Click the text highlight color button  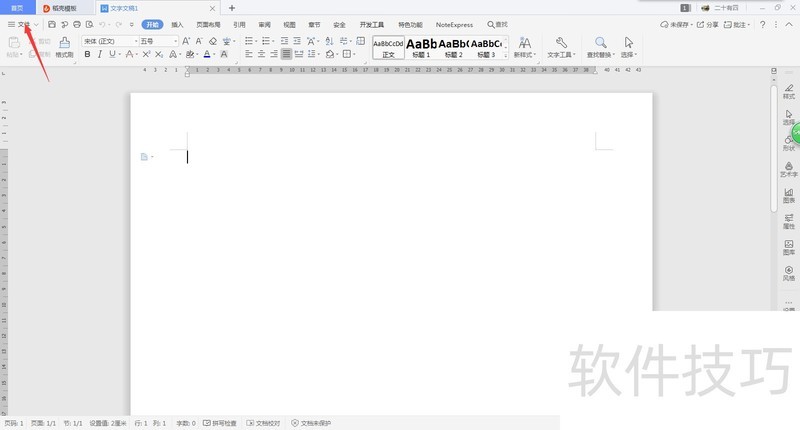(x=189, y=54)
